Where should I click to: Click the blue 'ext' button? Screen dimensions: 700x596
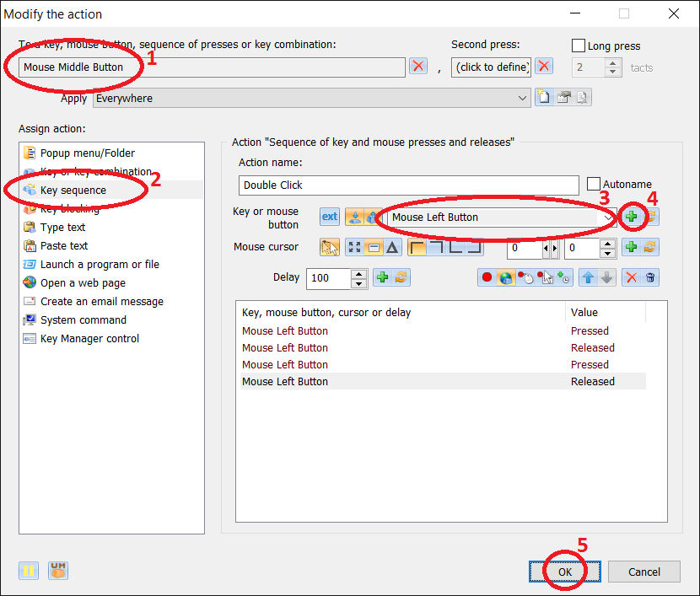(x=330, y=217)
